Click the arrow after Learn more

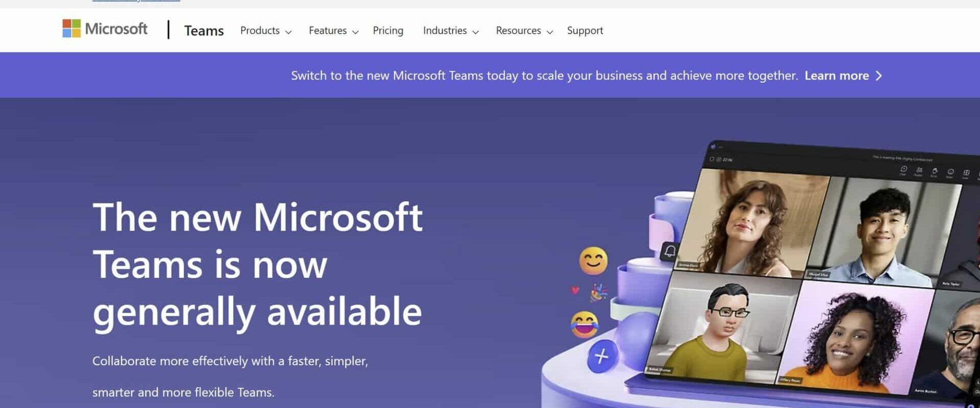(x=878, y=75)
